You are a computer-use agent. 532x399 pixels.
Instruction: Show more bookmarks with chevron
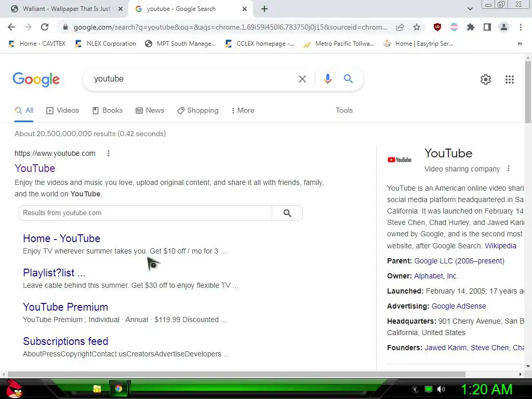coord(520,44)
